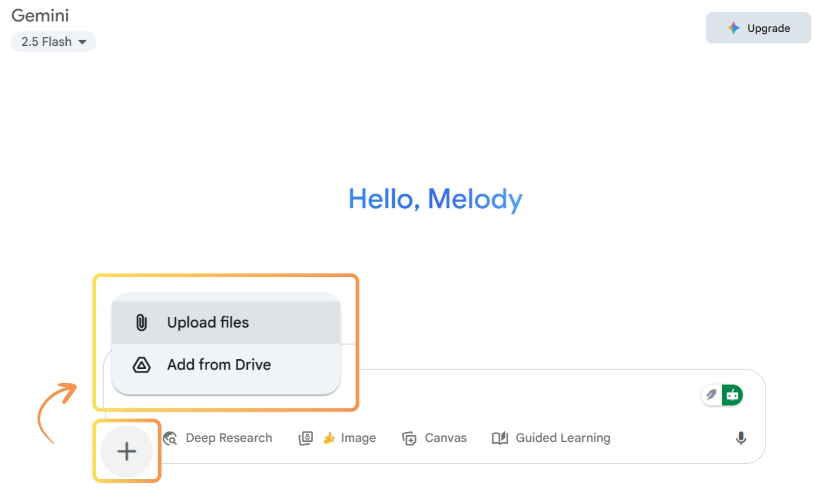Click the banana Image generation icon
This screenshot has height=504, width=813.
coord(329,438)
